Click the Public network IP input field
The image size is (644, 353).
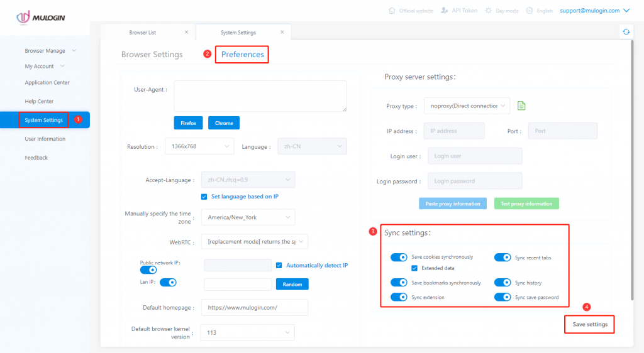click(238, 265)
